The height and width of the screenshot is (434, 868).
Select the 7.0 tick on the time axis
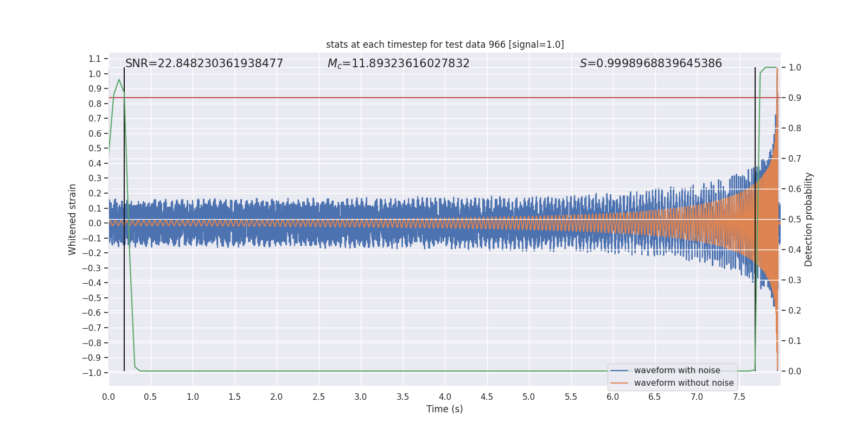(x=697, y=397)
